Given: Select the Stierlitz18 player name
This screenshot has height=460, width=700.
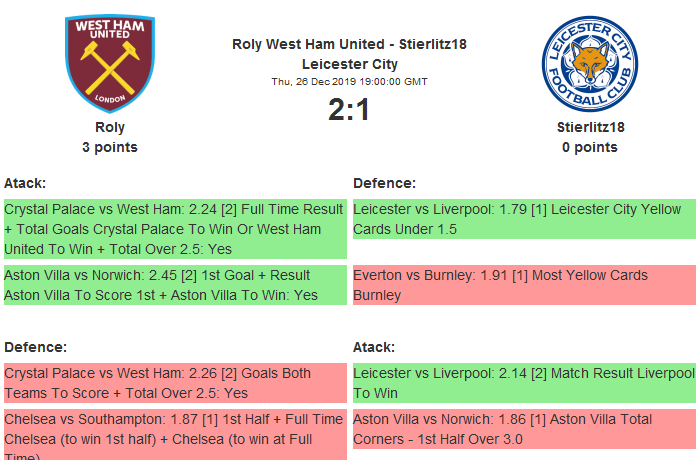Looking at the screenshot, I should click(588, 127).
